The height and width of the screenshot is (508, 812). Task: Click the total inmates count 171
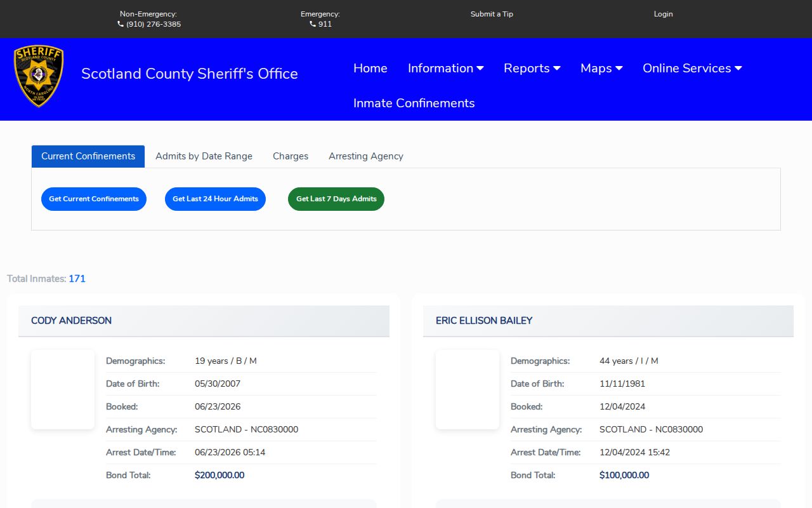[77, 279]
